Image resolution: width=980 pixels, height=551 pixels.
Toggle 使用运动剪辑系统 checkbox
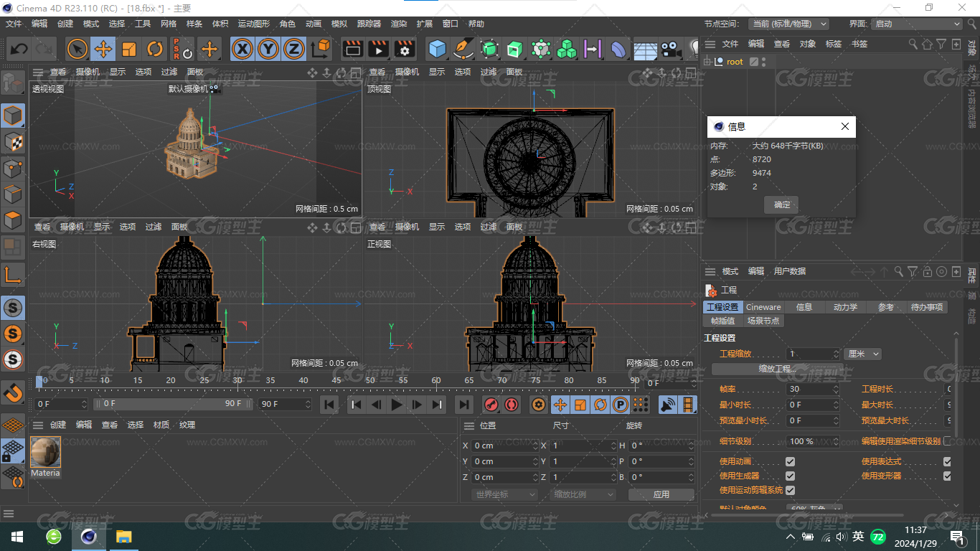pos(790,490)
